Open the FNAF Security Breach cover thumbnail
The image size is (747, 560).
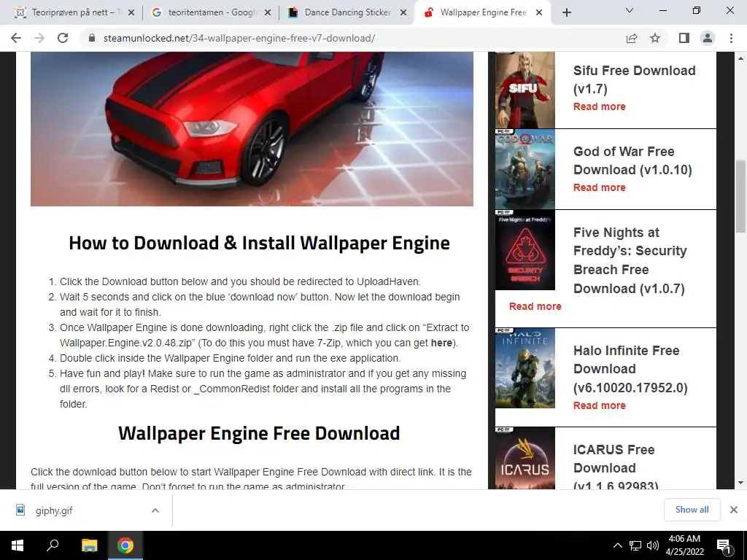tap(525, 250)
